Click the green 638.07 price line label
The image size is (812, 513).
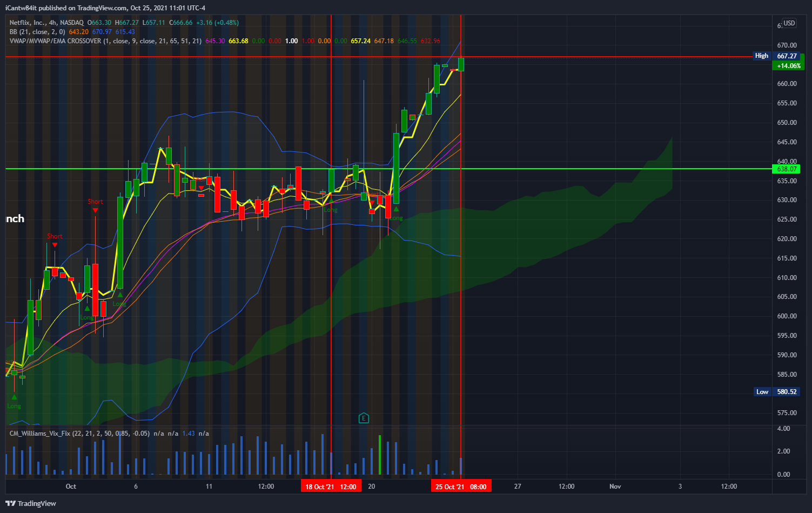pos(787,169)
